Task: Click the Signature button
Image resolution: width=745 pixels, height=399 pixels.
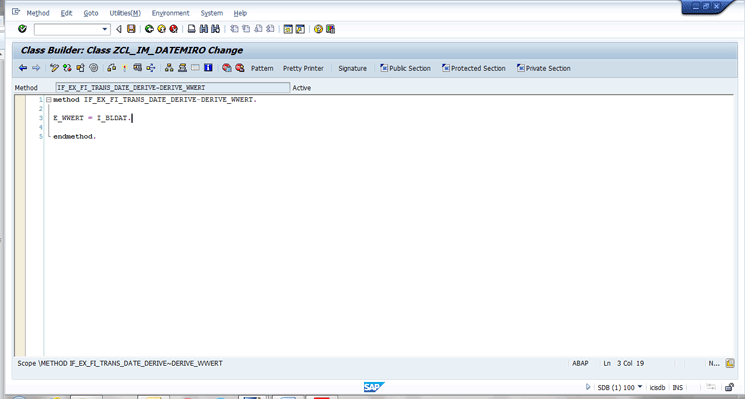Action: pyautogui.click(x=353, y=68)
